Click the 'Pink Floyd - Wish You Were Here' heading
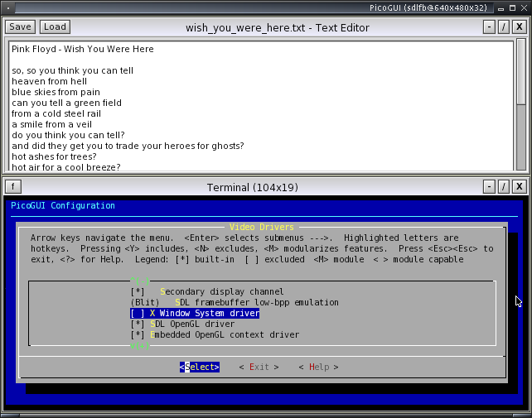This screenshot has width=532, height=418. point(83,49)
